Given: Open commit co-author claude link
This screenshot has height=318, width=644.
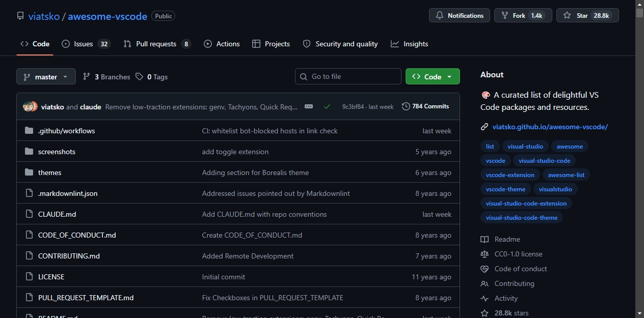Looking at the screenshot, I should [91, 107].
